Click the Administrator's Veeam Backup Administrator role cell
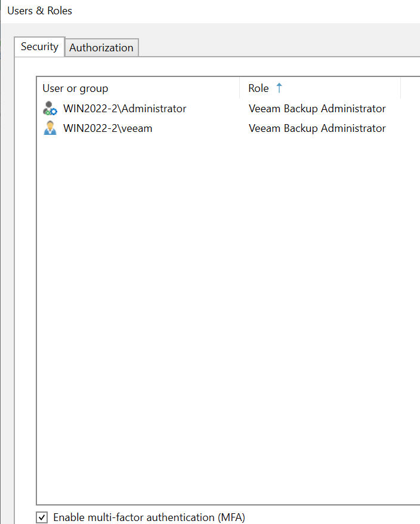 coord(317,109)
